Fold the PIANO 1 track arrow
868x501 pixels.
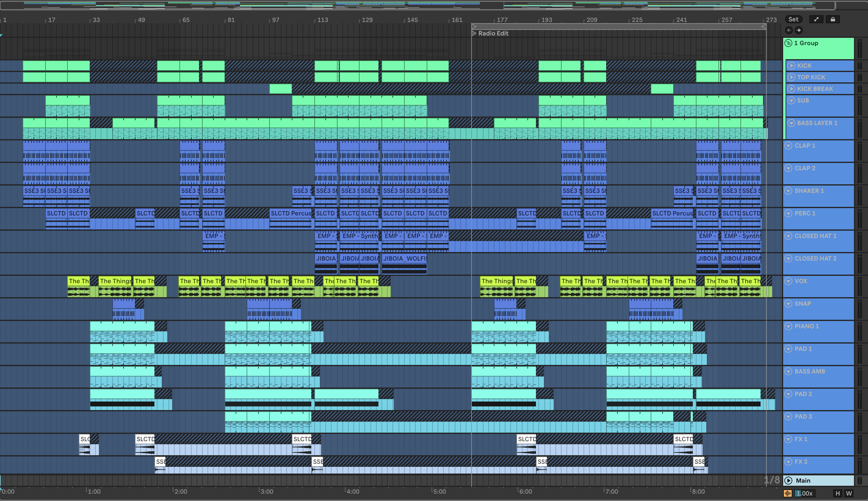(789, 326)
